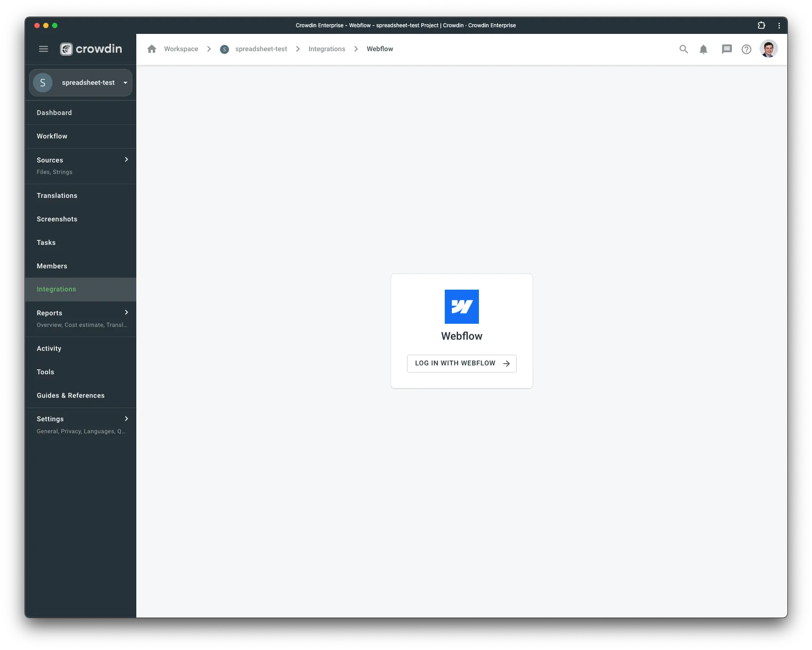Open Translations in sidebar
Screen dimensions: 812x650
coord(80,195)
